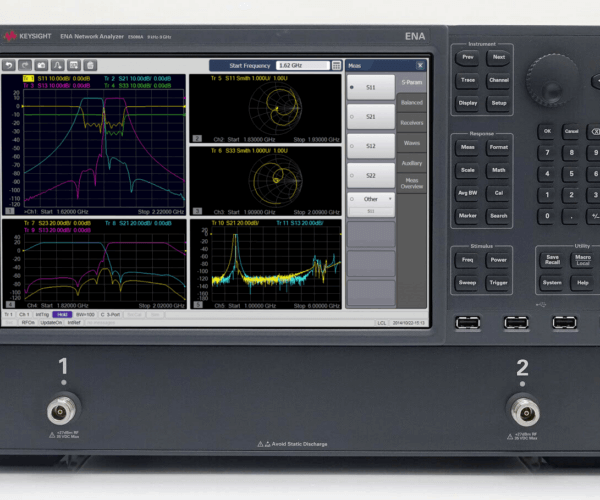Select the Tr 10 S21 trace label

tap(235, 223)
